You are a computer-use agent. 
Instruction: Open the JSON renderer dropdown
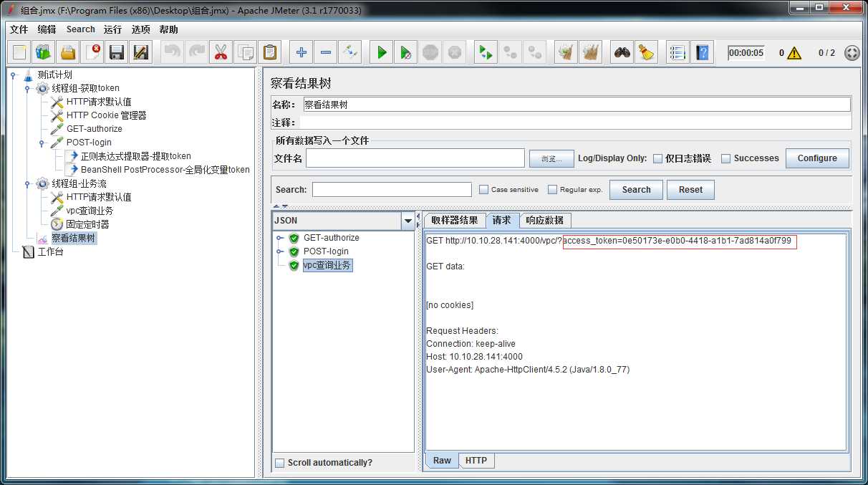[x=408, y=221]
